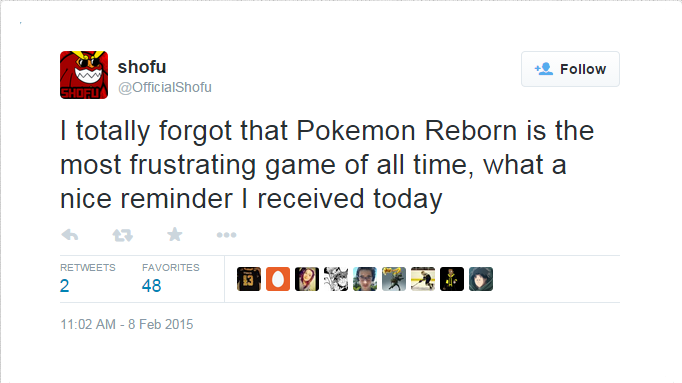Open the jersey number 13 avatar

249,279
